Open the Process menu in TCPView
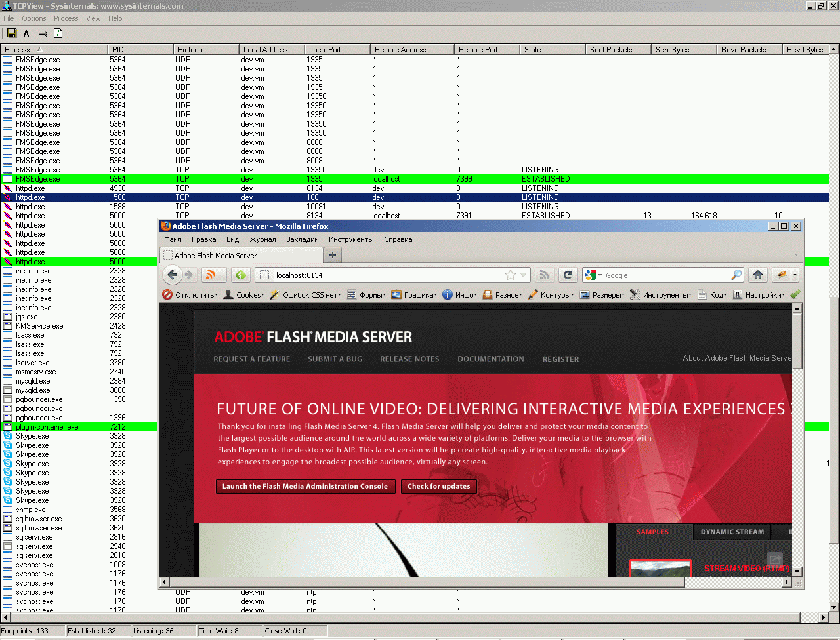The width and height of the screenshot is (840, 640). [66, 18]
